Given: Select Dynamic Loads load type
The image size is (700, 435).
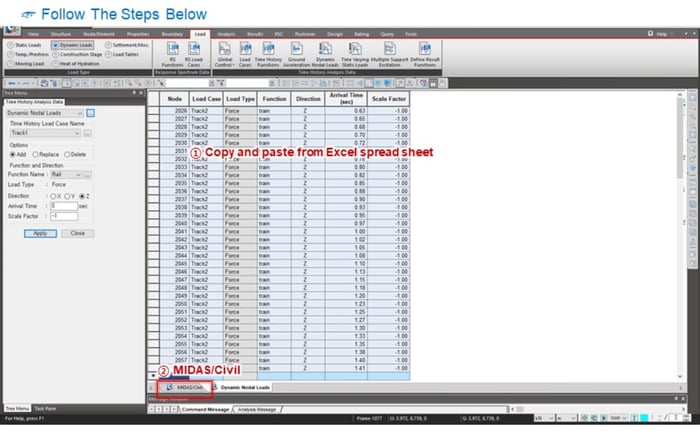Looking at the screenshot, I should pyautogui.click(x=72, y=45).
